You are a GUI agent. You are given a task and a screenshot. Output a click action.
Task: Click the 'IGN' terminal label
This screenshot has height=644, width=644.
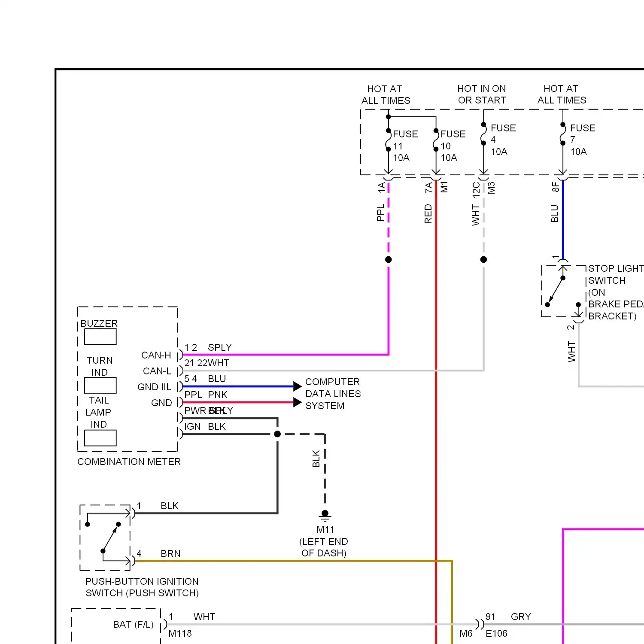coord(192,426)
